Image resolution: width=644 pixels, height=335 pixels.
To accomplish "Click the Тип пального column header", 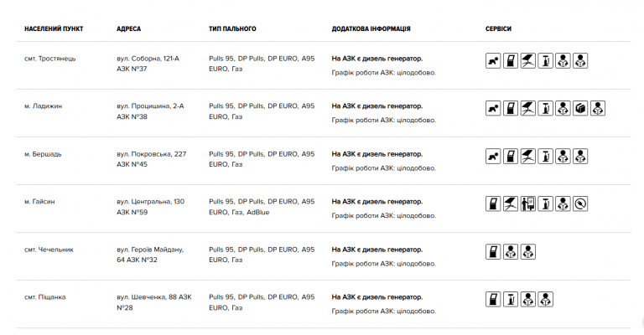I will click(x=232, y=28).
